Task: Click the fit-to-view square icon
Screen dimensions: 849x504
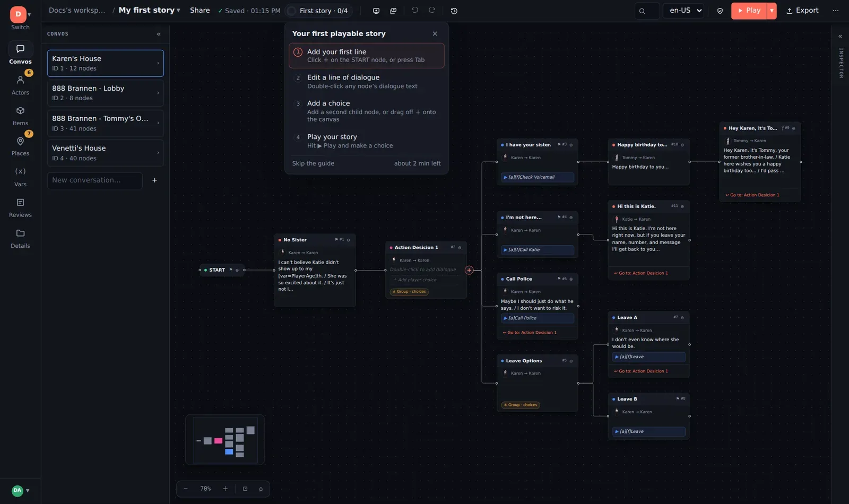Action: pyautogui.click(x=245, y=489)
